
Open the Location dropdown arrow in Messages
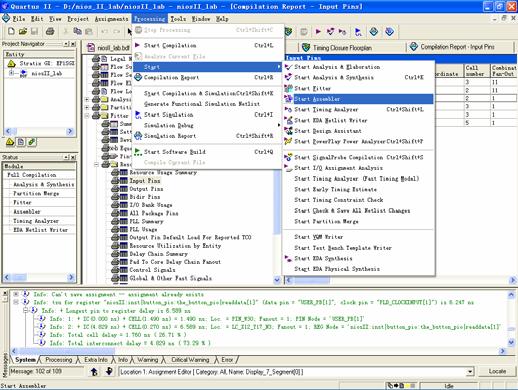[x=470, y=371]
